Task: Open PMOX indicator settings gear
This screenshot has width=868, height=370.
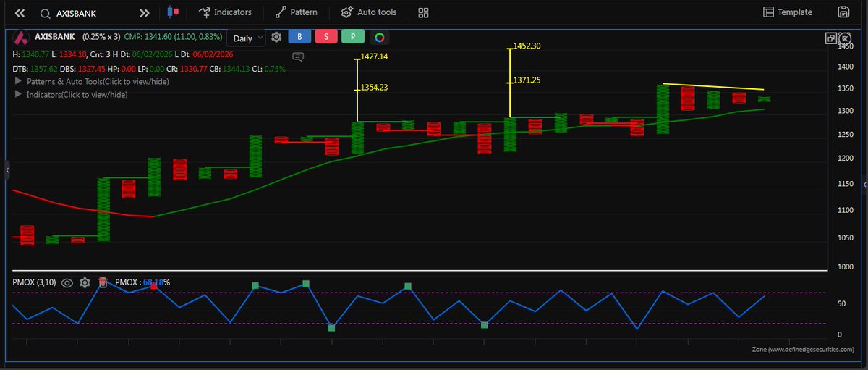Action: coord(85,282)
